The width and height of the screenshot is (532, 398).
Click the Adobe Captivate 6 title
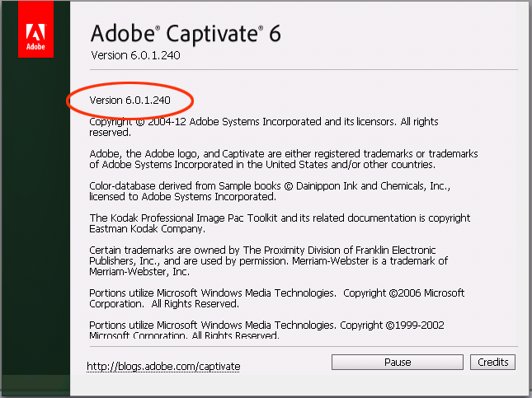186,34
